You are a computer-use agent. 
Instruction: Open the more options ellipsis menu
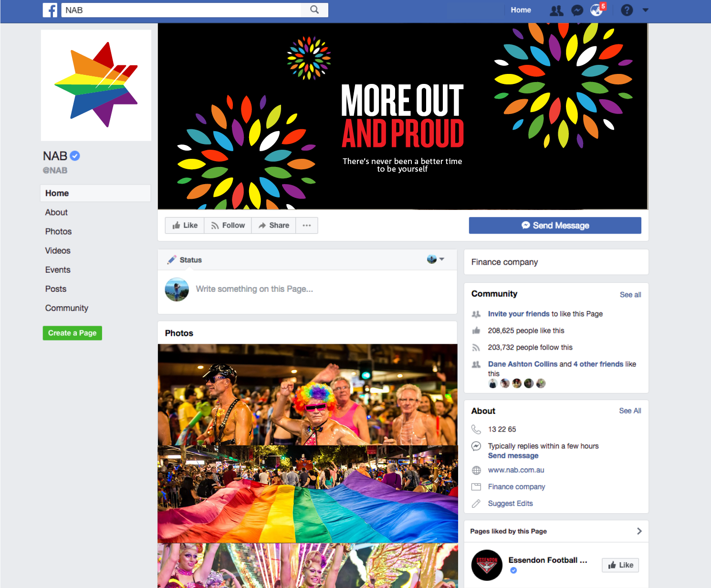tap(307, 226)
